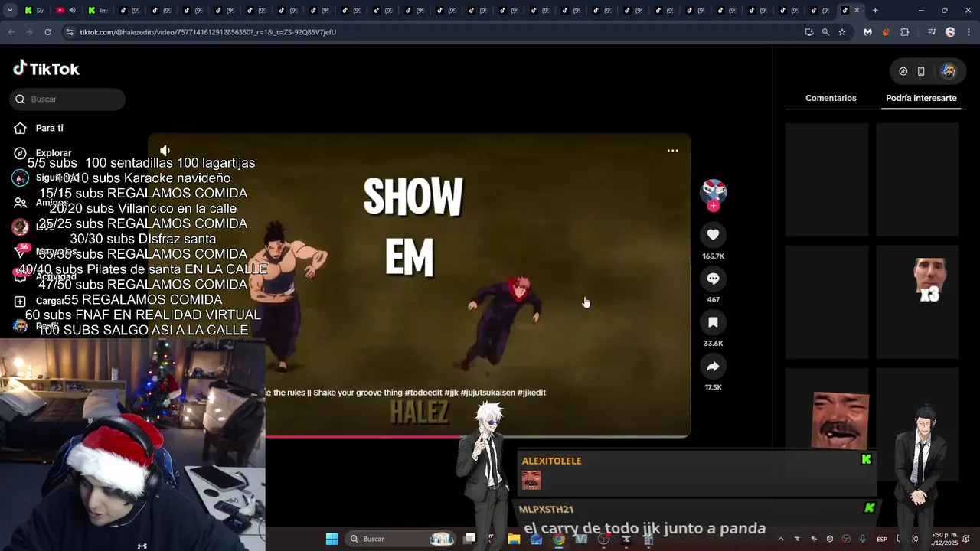Open the Chrome media control icon
Viewport: 980px width, 551px height.
coord(931,32)
